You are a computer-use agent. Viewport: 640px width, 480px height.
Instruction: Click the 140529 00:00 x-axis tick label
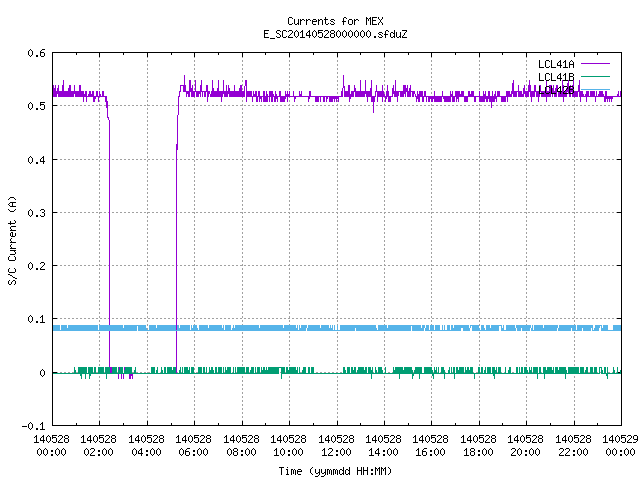(x=620, y=445)
